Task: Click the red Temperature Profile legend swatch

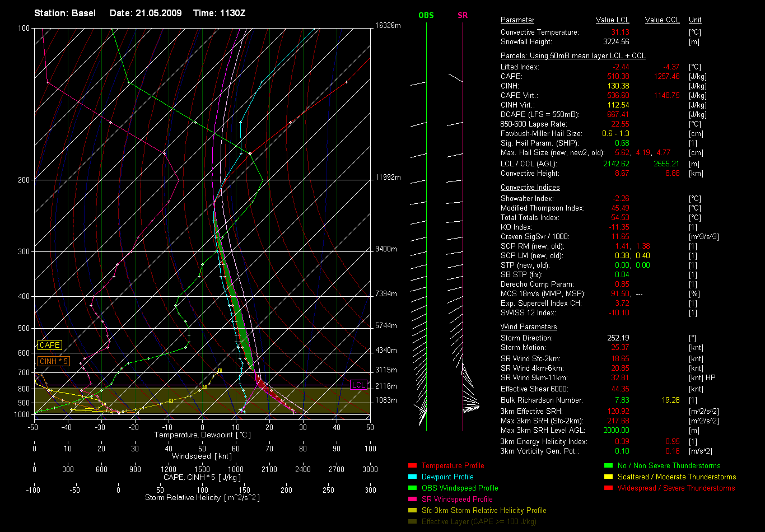Action: click(x=412, y=465)
